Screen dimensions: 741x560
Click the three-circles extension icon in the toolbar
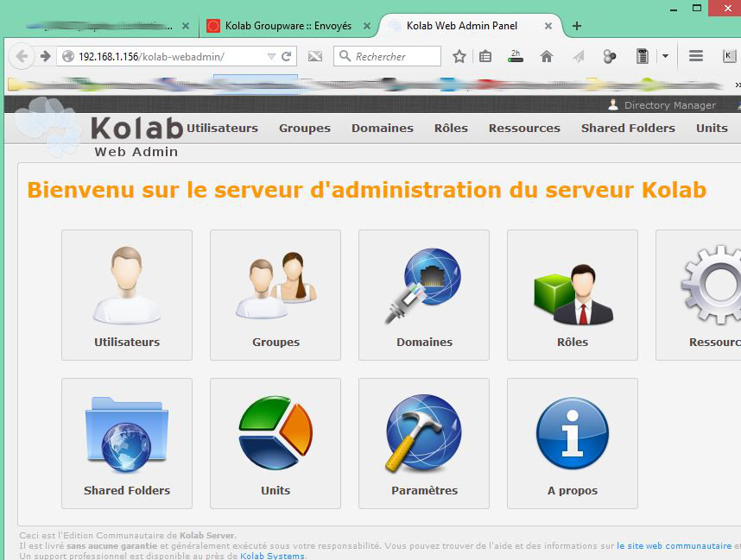pyautogui.click(x=610, y=57)
